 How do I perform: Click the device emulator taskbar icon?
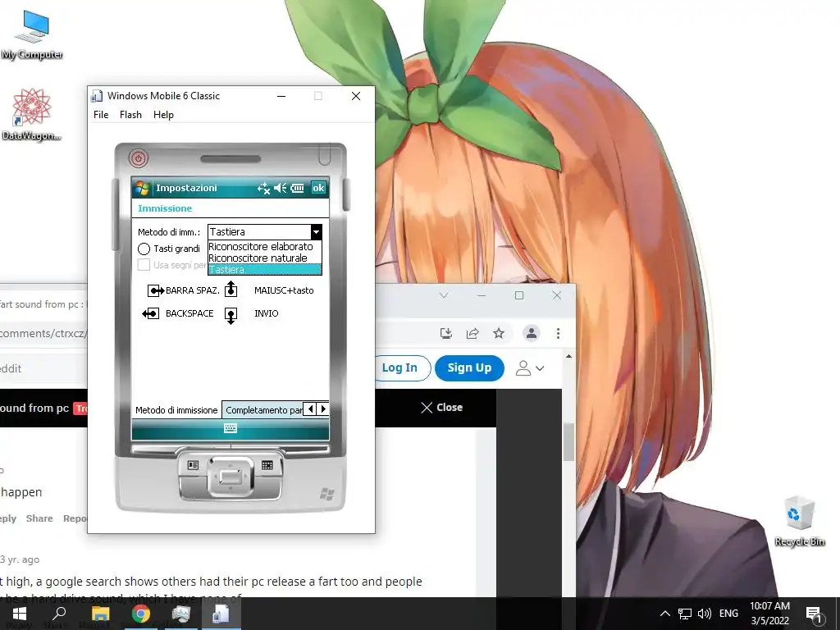click(221, 614)
